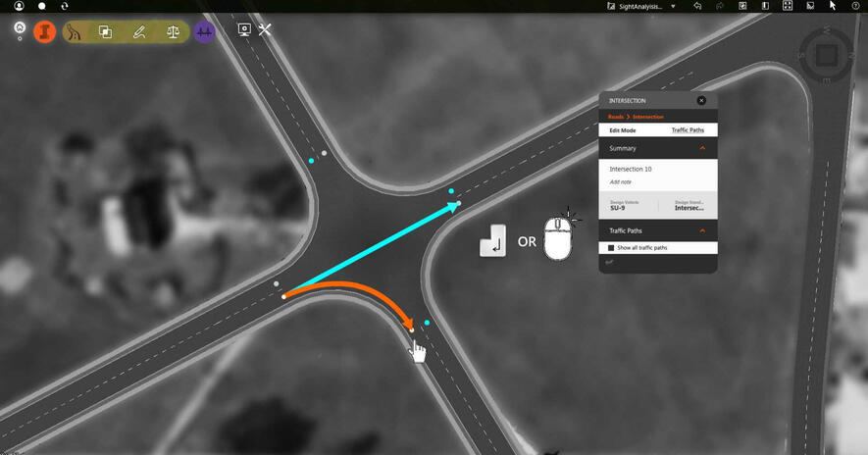Click the monitor presentation icon
This screenshot has height=455, width=868.
coord(243,29)
